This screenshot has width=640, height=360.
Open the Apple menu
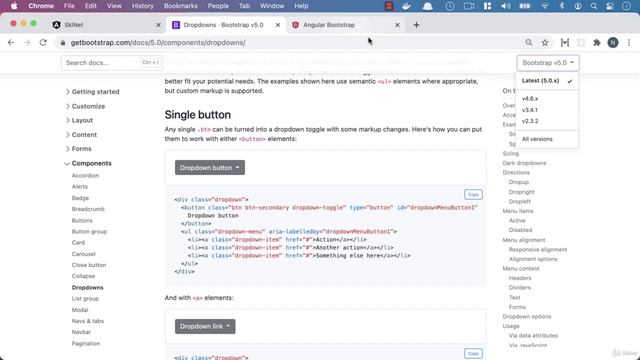point(14,6)
